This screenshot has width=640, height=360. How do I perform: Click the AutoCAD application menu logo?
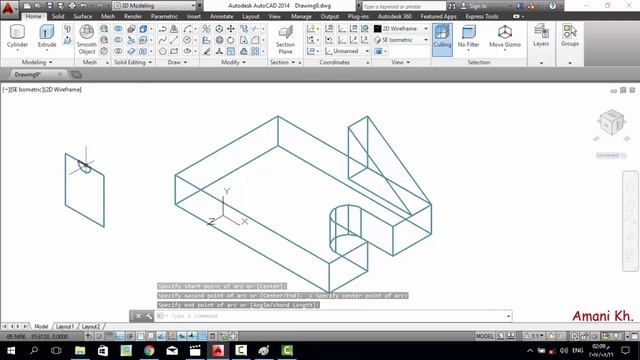[8, 9]
